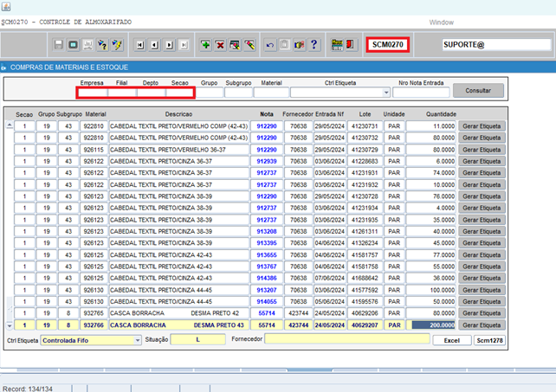Open the Window menu
Screen dimensions: 556x392
441,22
